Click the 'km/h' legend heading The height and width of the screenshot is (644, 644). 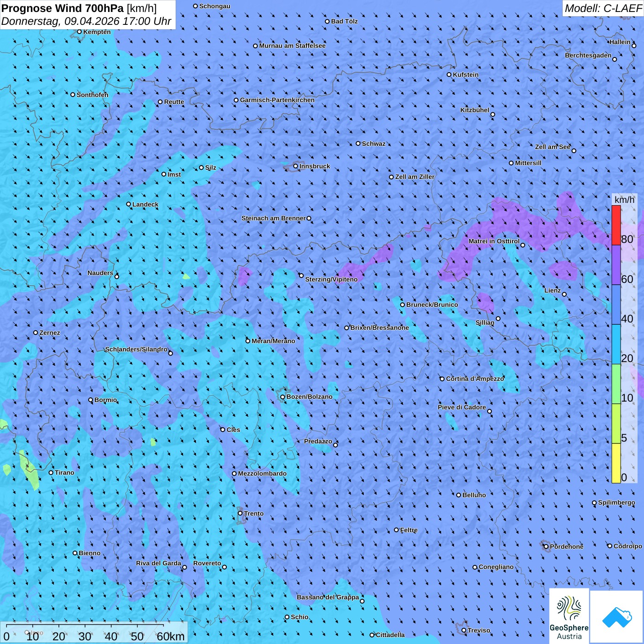tap(624, 200)
